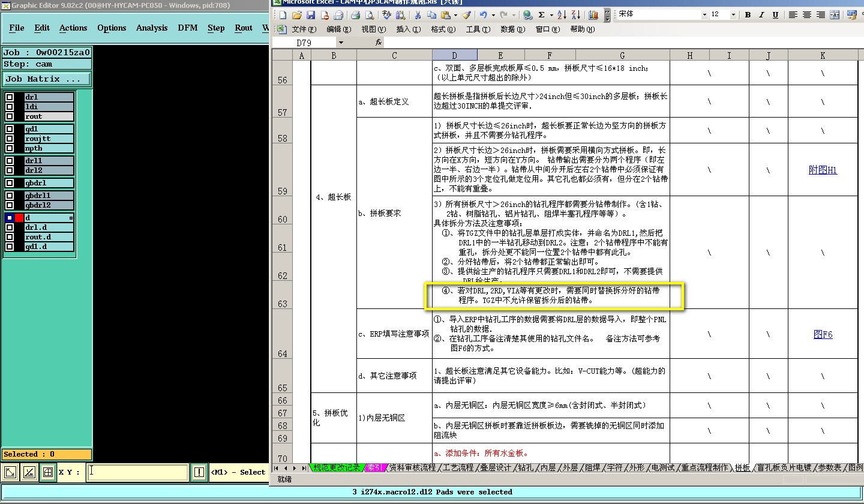The height and width of the screenshot is (504, 864).
Task: Expand toolbar options chevron in Excel
Action: (608, 15)
